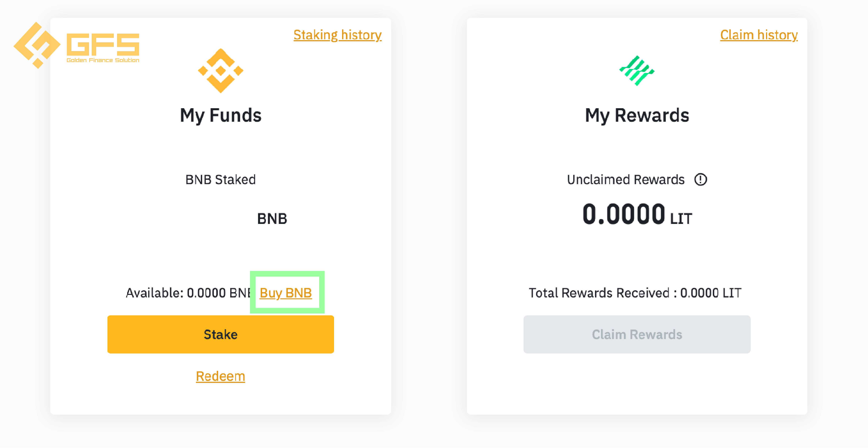
Task: Click the GFS Golden Finance Solution wordmark
Action: 103,47
